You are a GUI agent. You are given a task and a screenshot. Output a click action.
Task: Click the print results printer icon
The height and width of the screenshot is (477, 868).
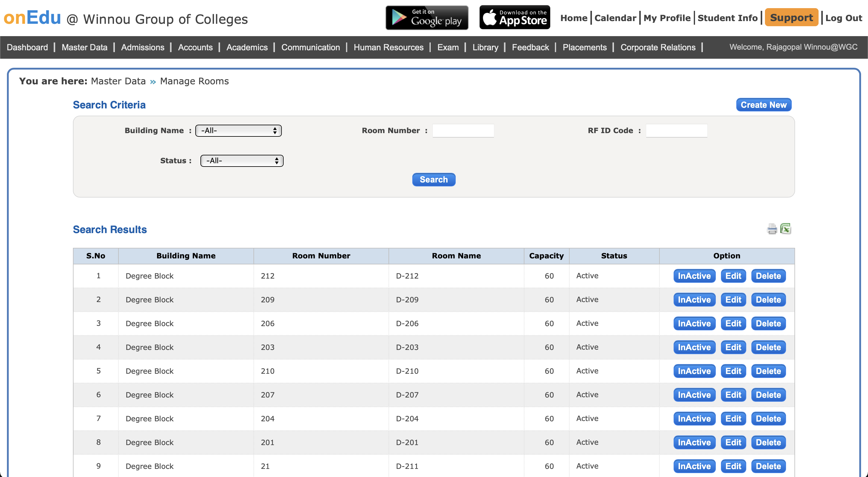click(x=772, y=229)
